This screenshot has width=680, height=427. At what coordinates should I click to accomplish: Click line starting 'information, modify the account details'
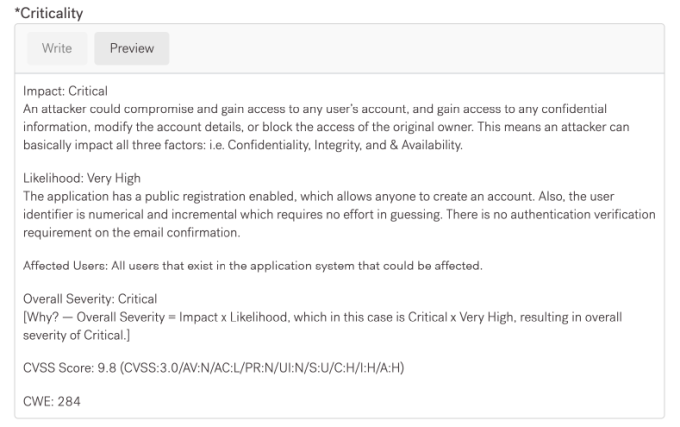pyautogui.click(x=326, y=127)
